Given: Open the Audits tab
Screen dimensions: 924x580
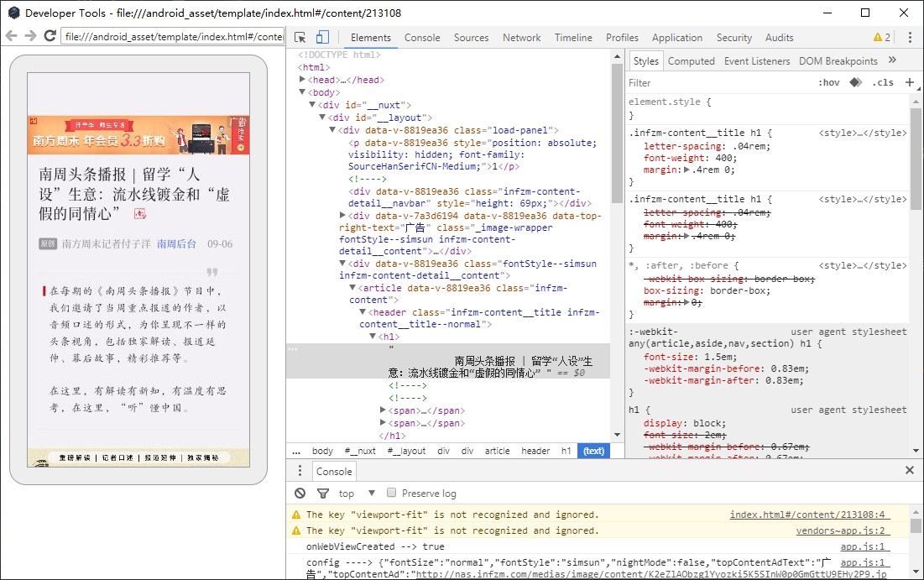Looking at the screenshot, I should 779,37.
